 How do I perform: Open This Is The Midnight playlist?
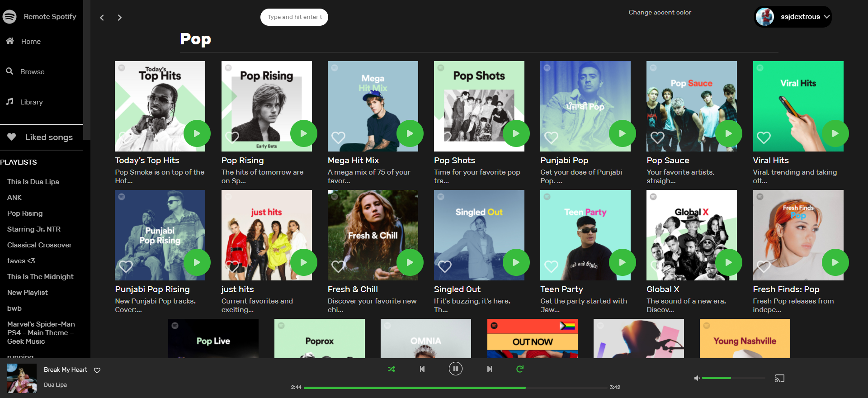tap(40, 276)
